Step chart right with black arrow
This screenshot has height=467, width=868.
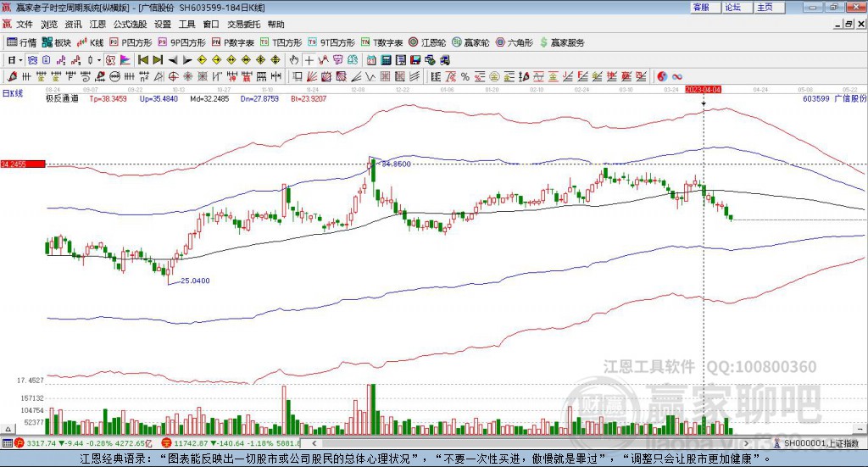[x=187, y=60]
